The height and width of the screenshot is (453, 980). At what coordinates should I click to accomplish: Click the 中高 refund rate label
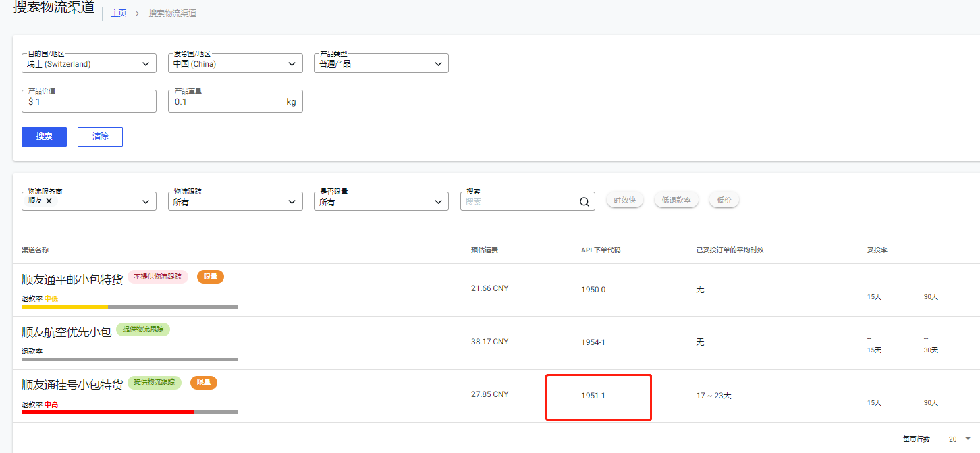[51, 405]
